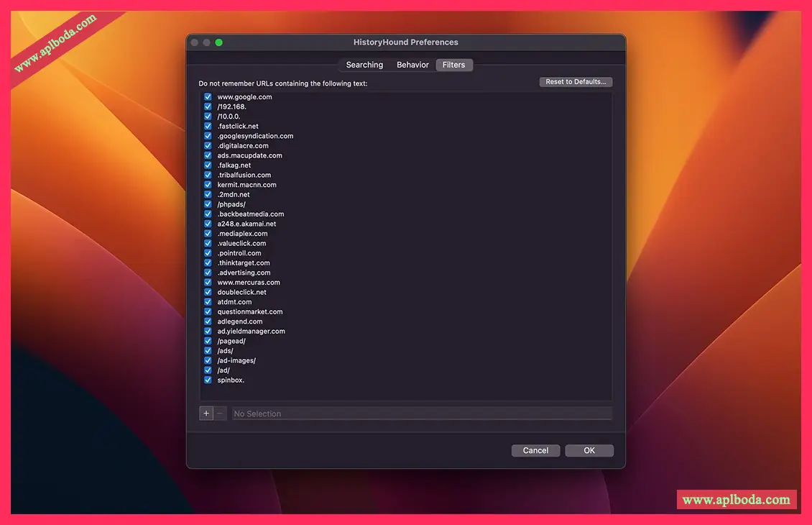Click the No Selection text field
This screenshot has width=812, height=525.
(x=422, y=414)
